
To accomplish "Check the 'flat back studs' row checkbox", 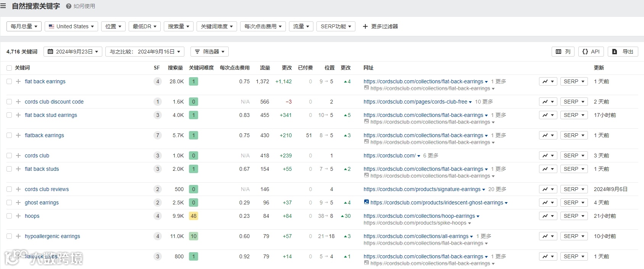I will click(9, 169).
